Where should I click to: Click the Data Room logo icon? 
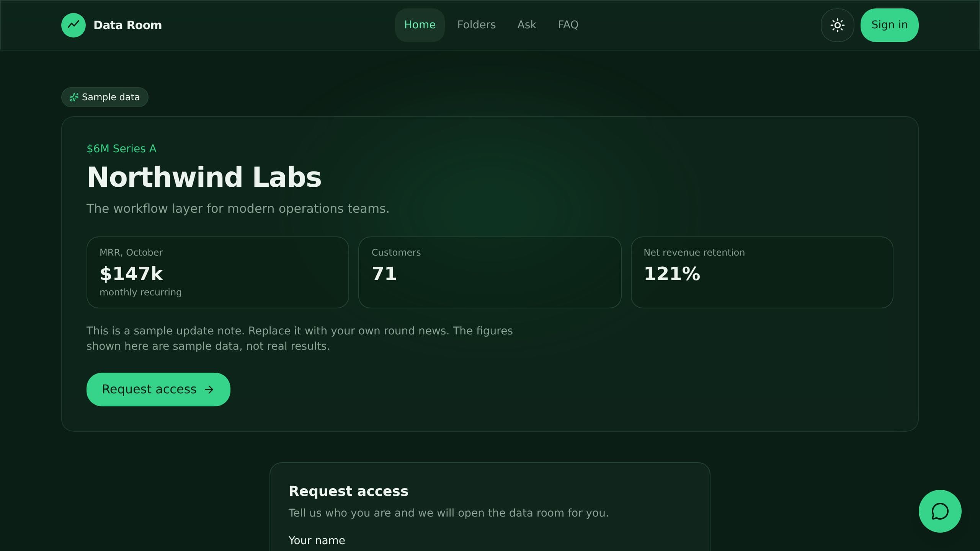pos(73,25)
